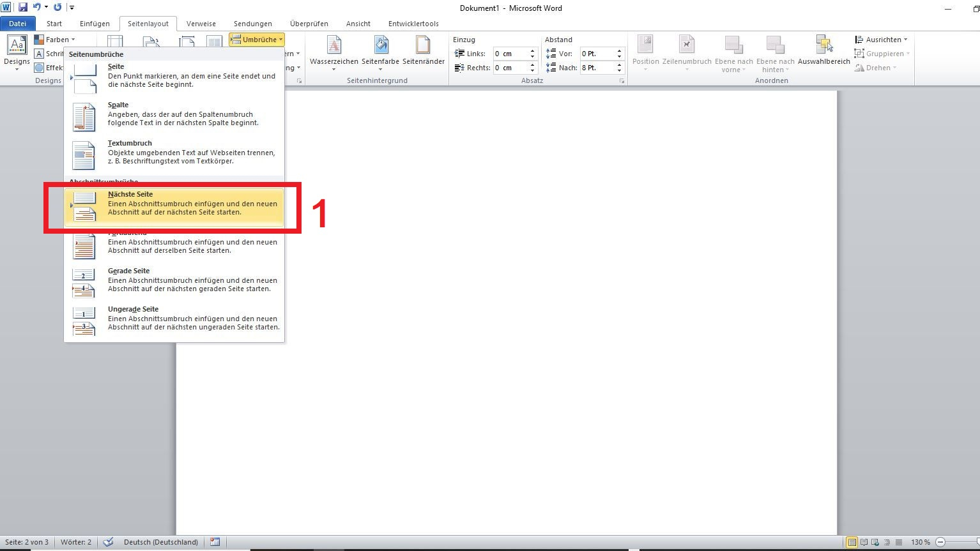Open the Designs themes gallery
Screen dimensions: 980x551
[17, 51]
